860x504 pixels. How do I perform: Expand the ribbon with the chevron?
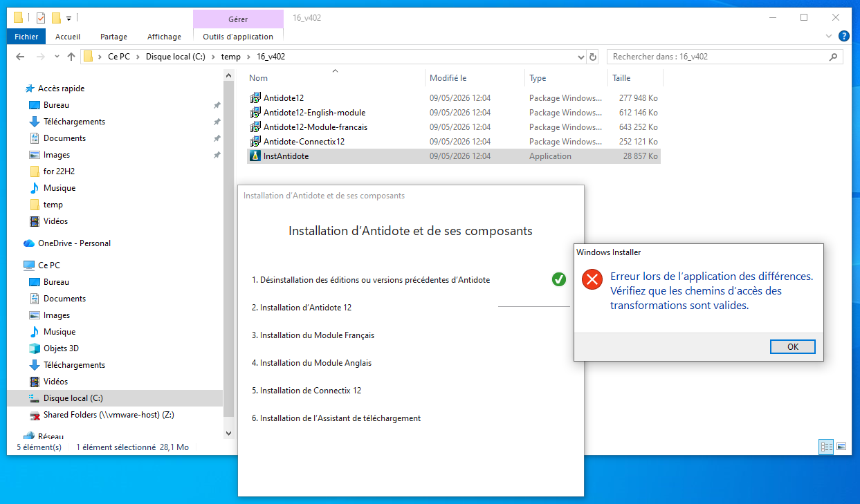coord(829,36)
